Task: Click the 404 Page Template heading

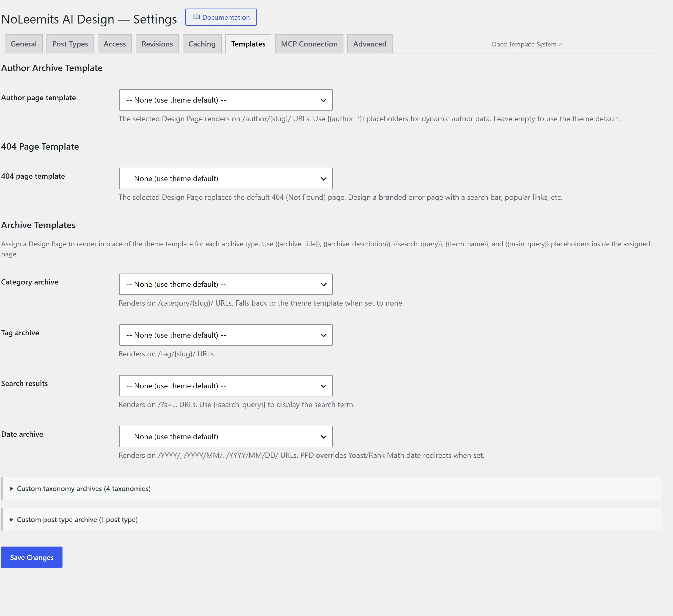Action: [40, 147]
